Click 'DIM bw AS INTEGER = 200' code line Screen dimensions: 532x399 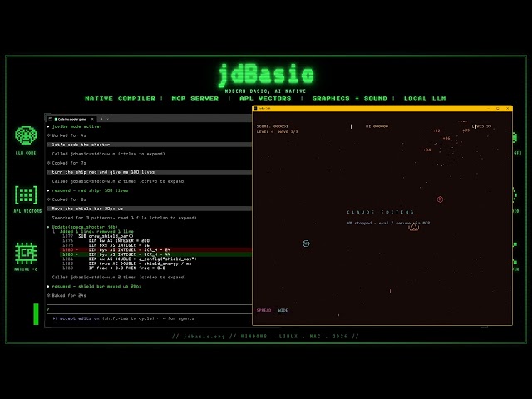pos(119,240)
